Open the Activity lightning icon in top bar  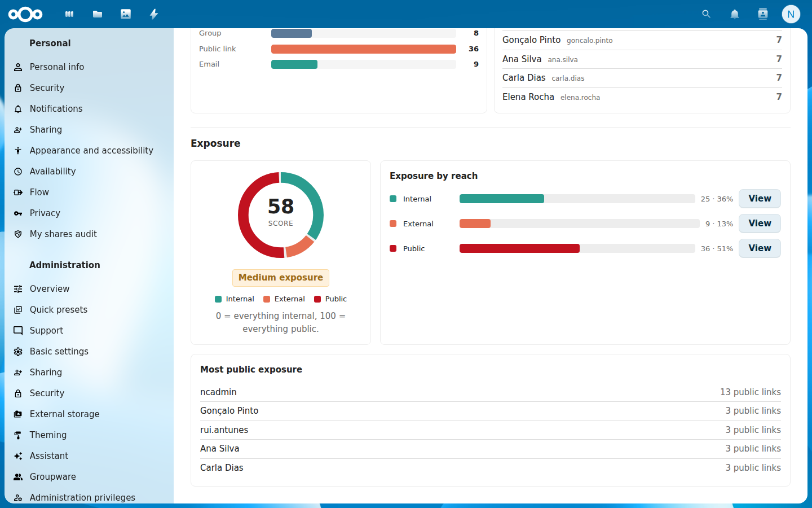click(154, 14)
